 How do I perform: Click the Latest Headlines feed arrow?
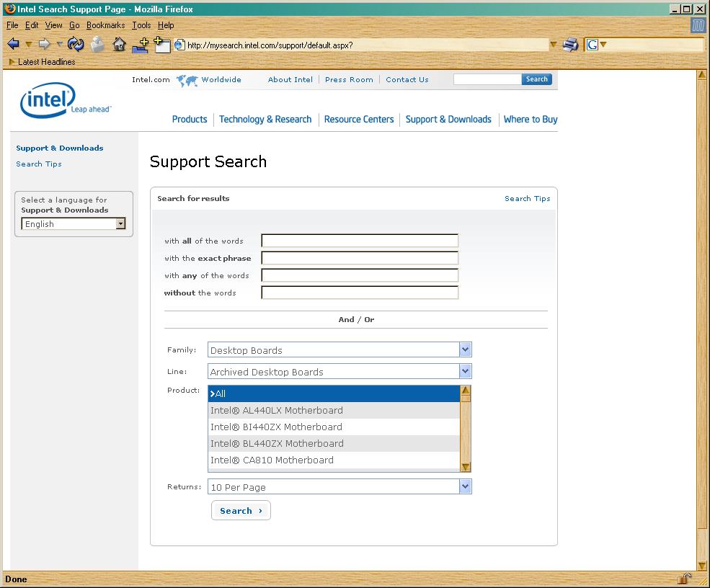click(x=12, y=62)
